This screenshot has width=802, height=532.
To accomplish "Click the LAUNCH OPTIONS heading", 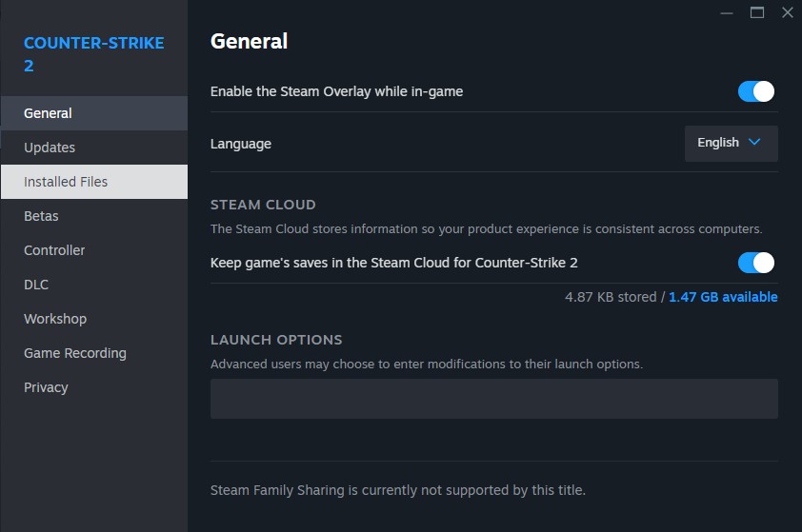I will pyautogui.click(x=276, y=340).
